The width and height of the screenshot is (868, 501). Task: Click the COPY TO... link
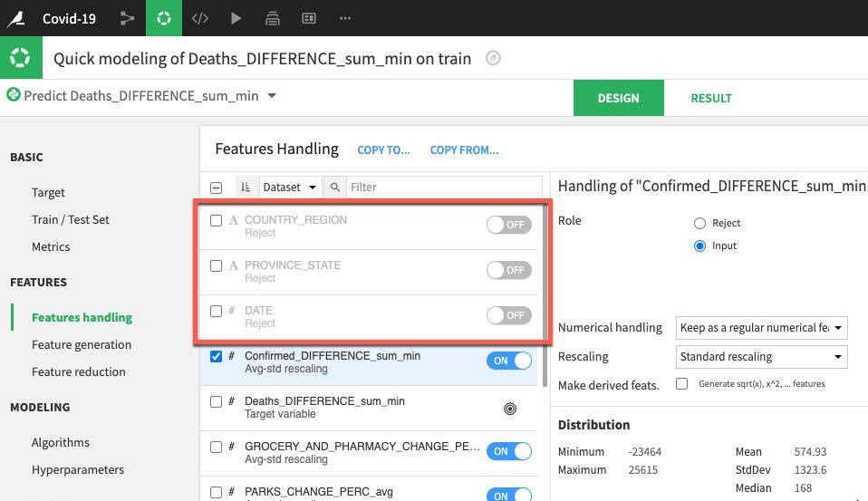(x=383, y=150)
